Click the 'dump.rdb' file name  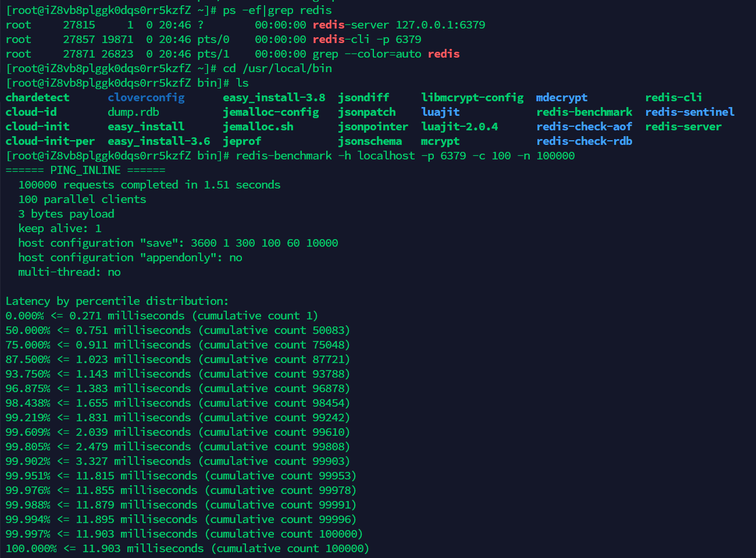click(133, 112)
